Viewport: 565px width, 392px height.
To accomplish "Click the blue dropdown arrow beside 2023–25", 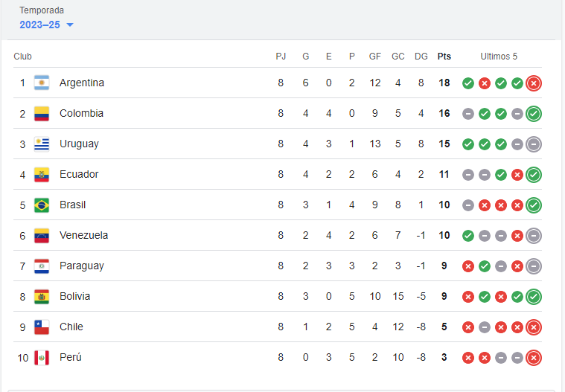I will coord(70,25).
